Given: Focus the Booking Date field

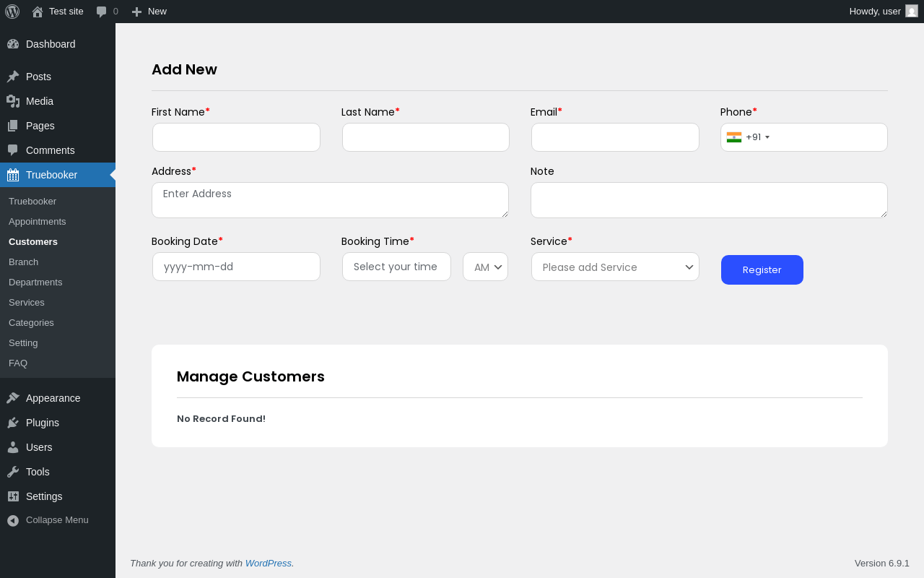Looking at the screenshot, I should pyautogui.click(x=236, y=267).
